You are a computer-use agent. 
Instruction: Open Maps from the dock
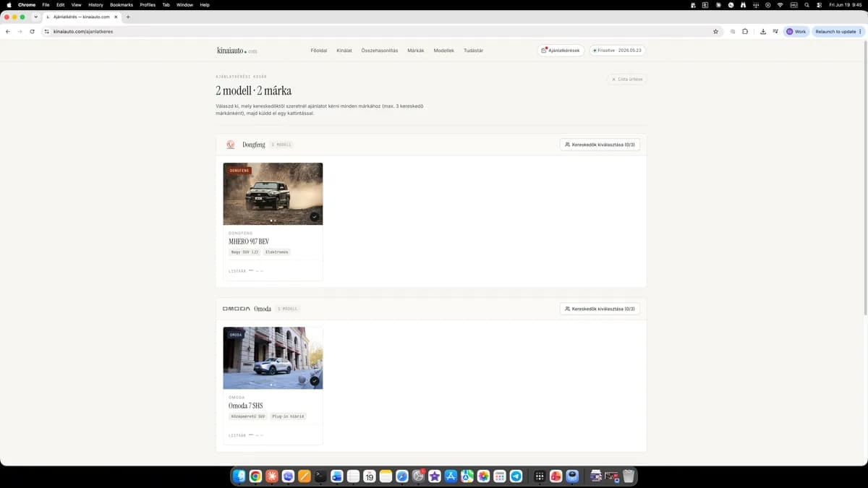pos(467,476)
